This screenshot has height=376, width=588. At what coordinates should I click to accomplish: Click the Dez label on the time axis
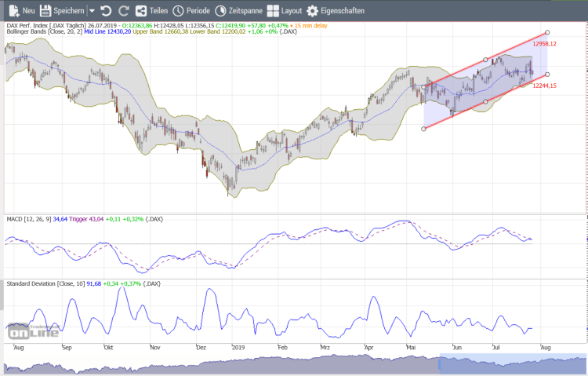coord(201,348)
